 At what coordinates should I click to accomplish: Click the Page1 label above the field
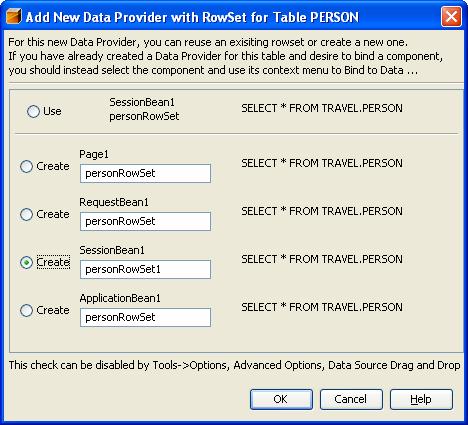click(x=94, y=154)
